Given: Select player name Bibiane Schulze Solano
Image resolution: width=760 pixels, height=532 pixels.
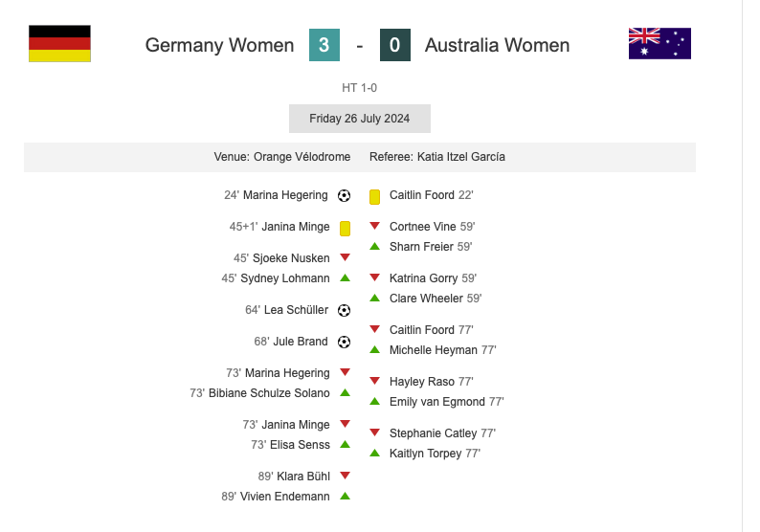Looking at the screenshot, I should tap(269, 393).
